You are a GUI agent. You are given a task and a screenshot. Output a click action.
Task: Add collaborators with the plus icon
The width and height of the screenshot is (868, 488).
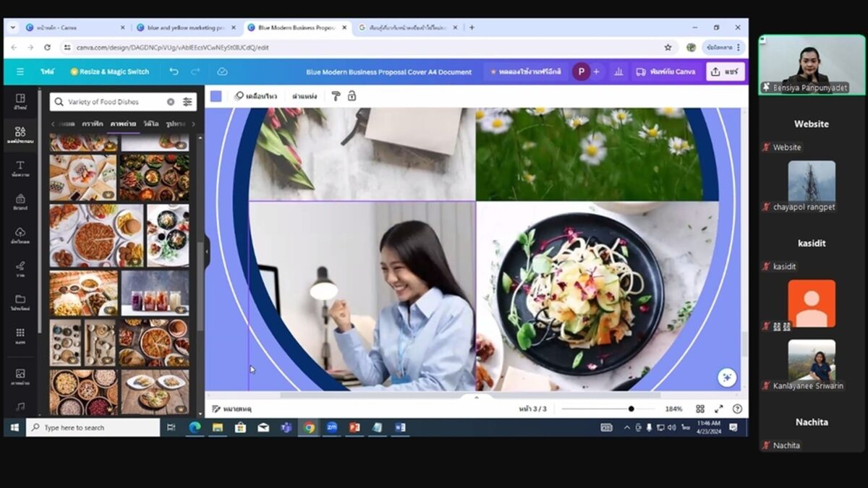coord(597,72)
